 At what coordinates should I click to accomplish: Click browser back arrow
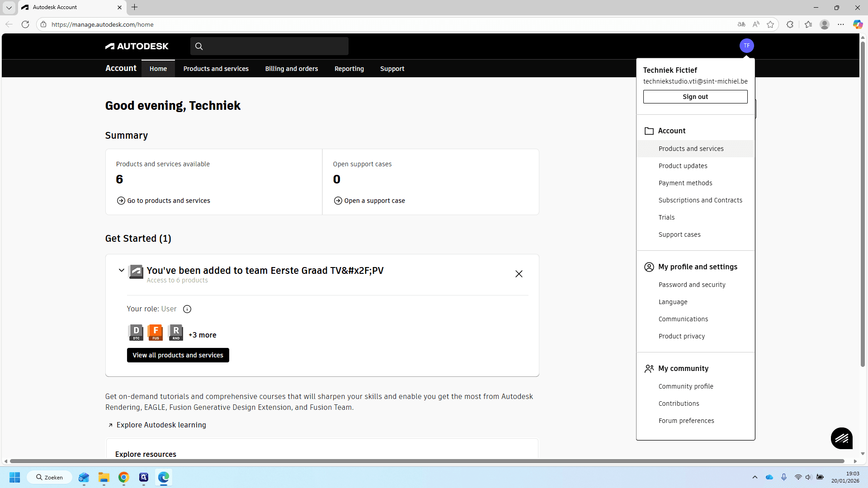[x=9, y=24]
